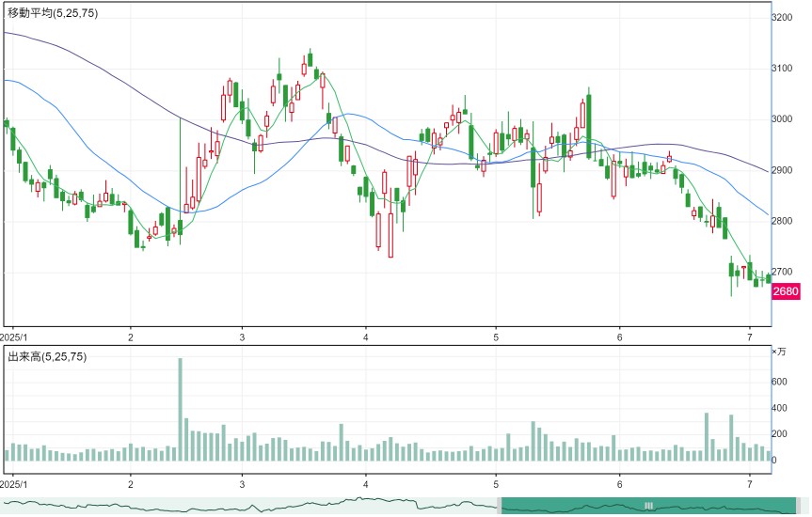Click the 3000 price axis label

[782, 119]
